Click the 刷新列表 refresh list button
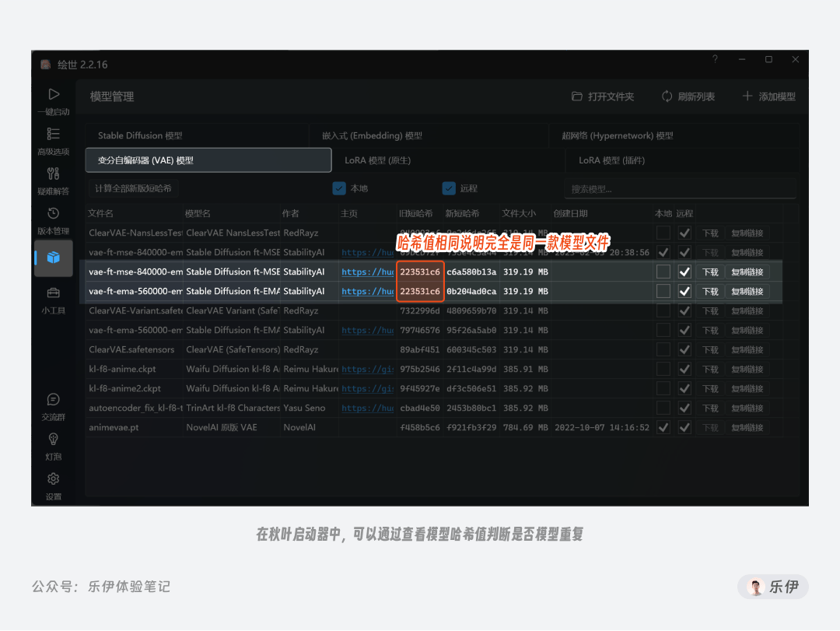840x631 pixels. coord(688,96)
